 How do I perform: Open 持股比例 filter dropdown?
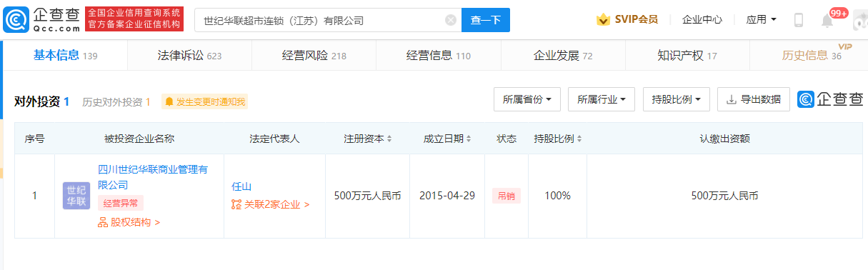click(676, 99)
